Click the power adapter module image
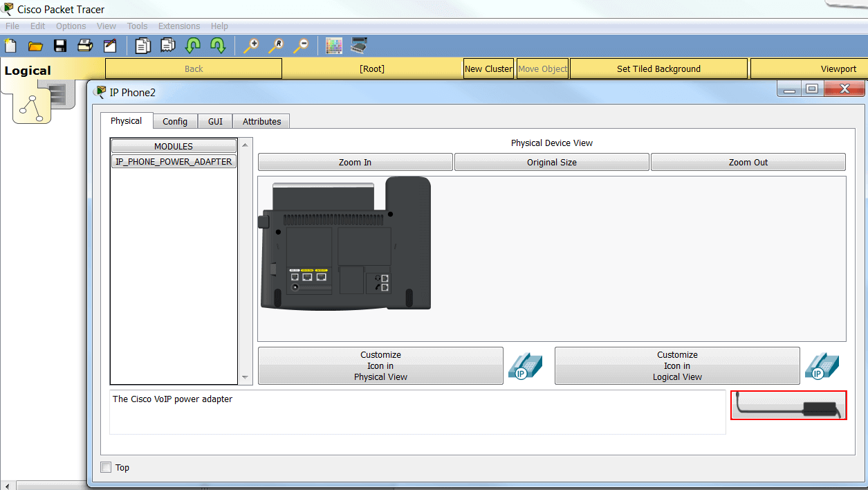 coord(788,406)
